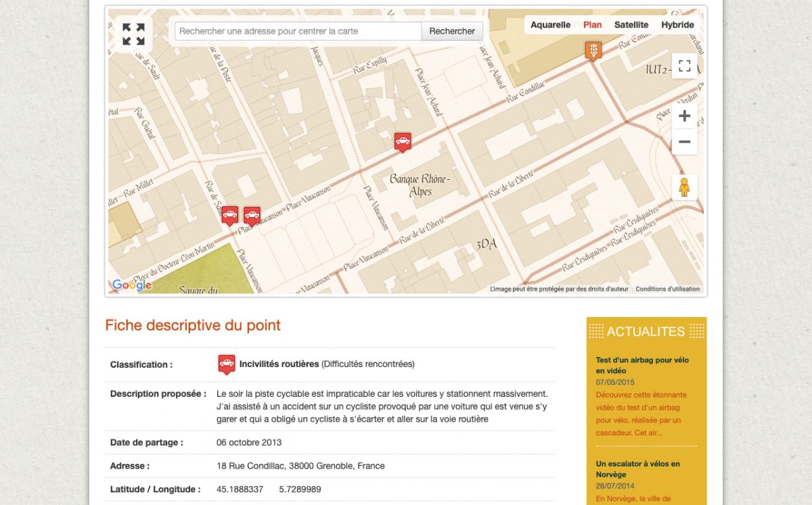The width and height of the screenshot is (812, 505).
Task: Open Conditions d'utilisation link
Action: [667, 289]
